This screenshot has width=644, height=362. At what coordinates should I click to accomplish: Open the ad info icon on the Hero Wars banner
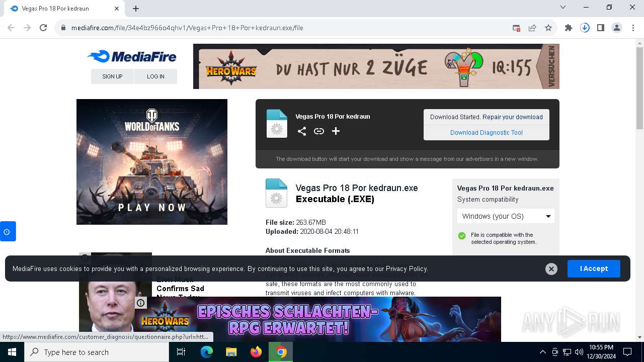140,303
